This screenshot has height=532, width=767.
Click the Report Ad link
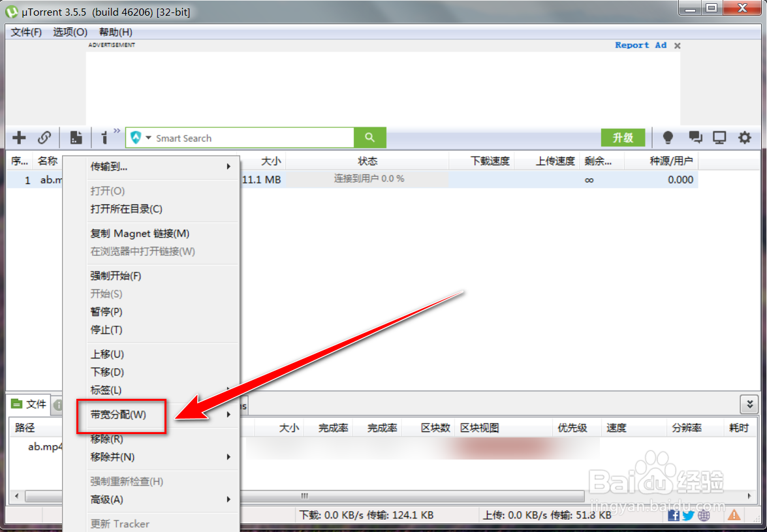click(640, 45)
